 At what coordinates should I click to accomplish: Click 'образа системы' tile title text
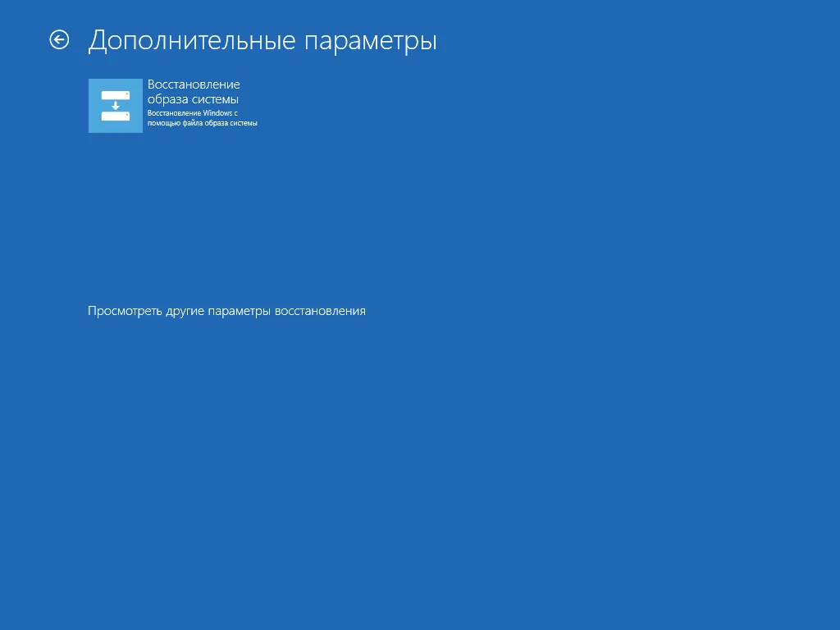pyautogui.click(x=193, y=99)
